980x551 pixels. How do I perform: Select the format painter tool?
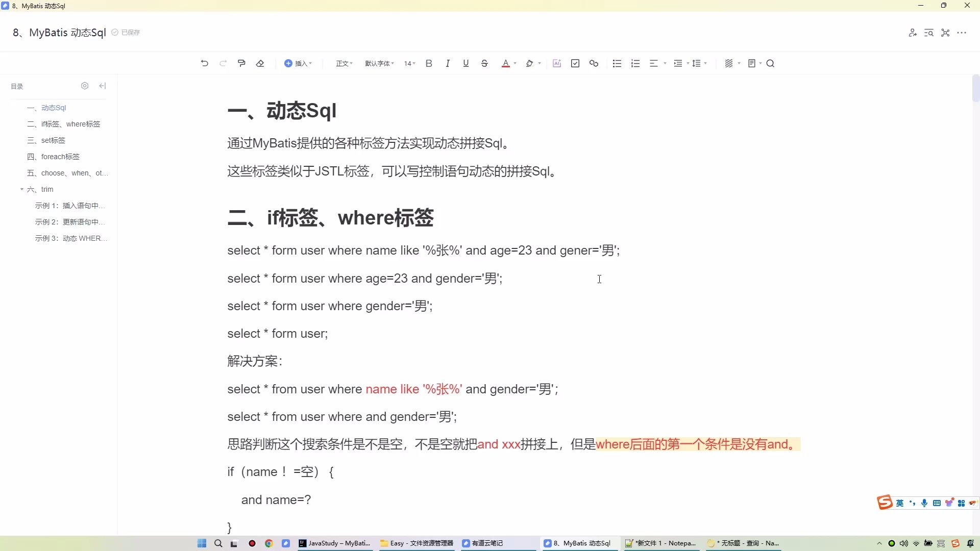241,63
